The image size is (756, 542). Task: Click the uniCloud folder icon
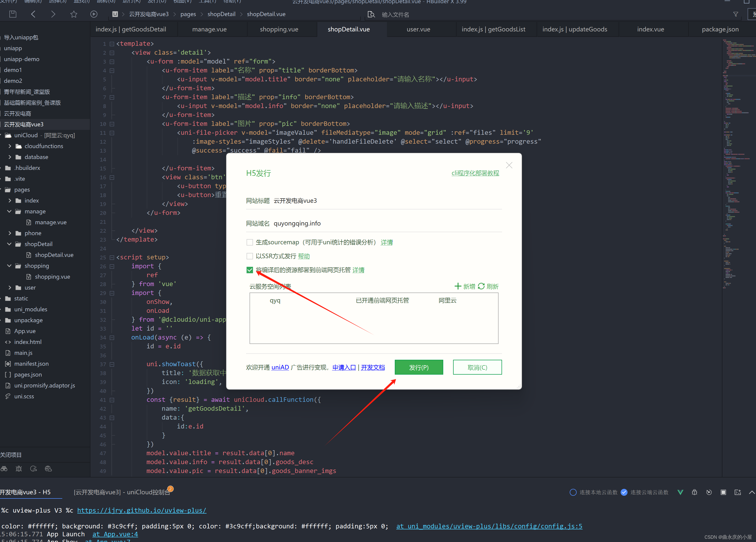pos(8,135)
